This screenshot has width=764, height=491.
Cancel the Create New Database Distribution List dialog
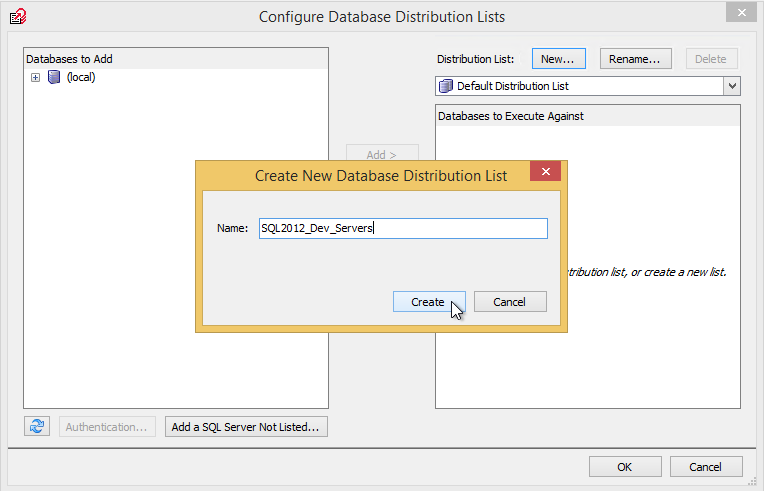[510, 302]
